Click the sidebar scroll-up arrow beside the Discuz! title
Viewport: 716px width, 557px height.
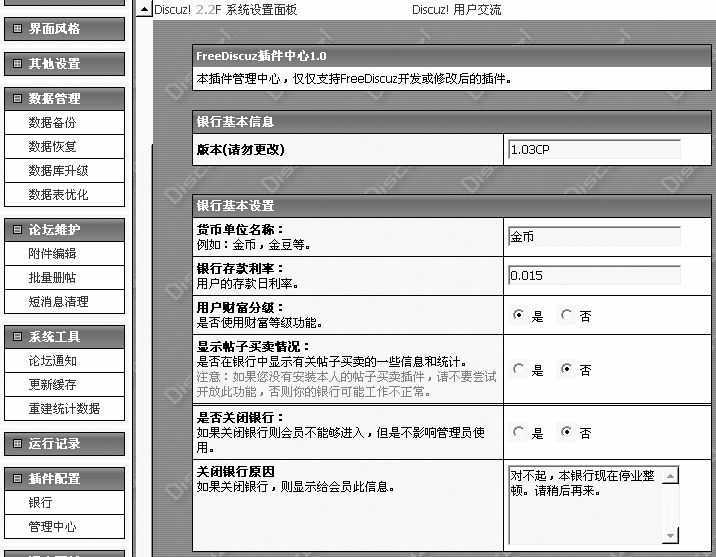tap(144, 10)
